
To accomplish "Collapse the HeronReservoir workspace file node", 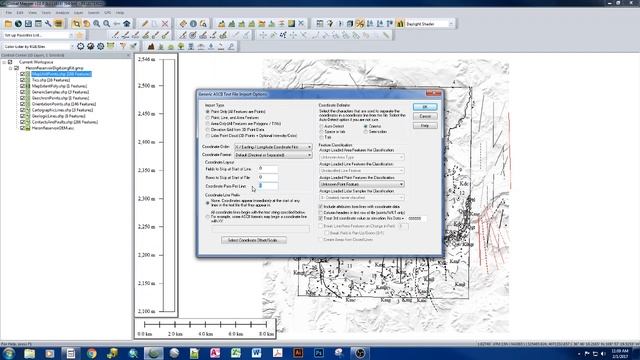I will pyautogui.click(x=10, y=68).
